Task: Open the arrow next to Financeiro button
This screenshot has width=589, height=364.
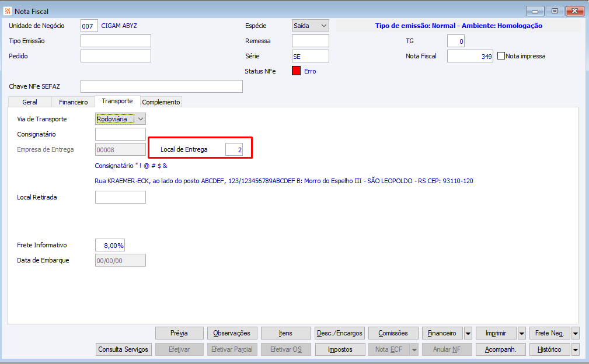Action: point(468,333)
